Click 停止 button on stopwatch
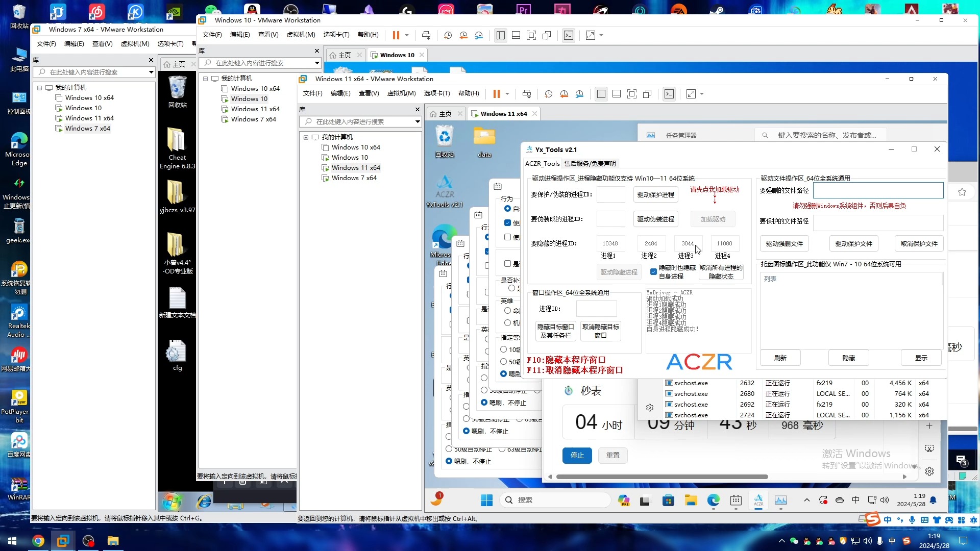The image size is (980, 551). tap(577, 455)
